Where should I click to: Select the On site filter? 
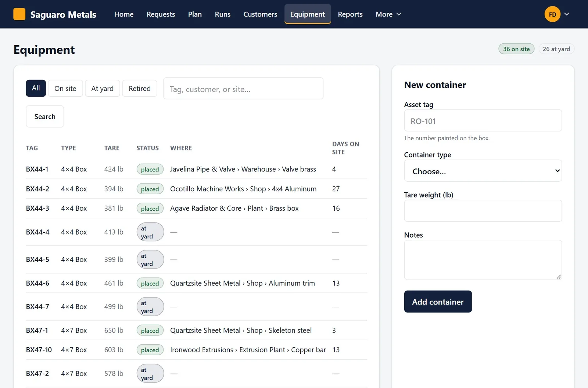[65, 88]
